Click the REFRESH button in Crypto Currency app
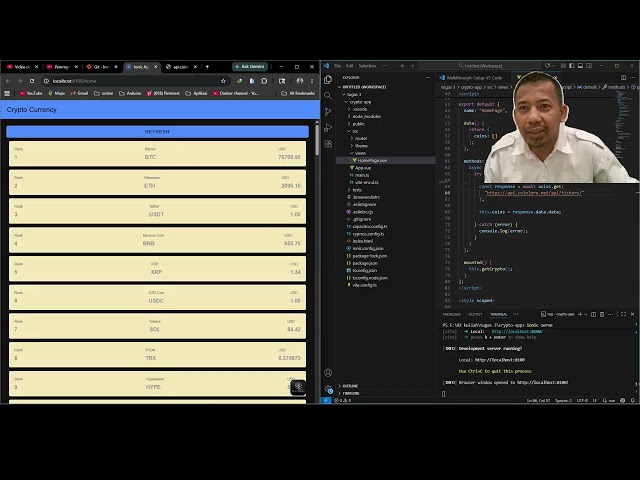640x480 pixels. coord(157,131)
